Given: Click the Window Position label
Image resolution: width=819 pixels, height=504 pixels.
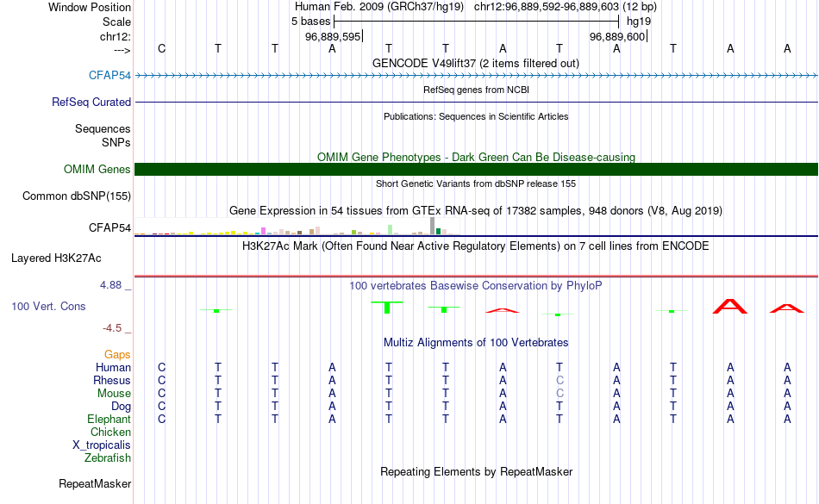Looking at the screenshot, I should [x=90, y=7].
